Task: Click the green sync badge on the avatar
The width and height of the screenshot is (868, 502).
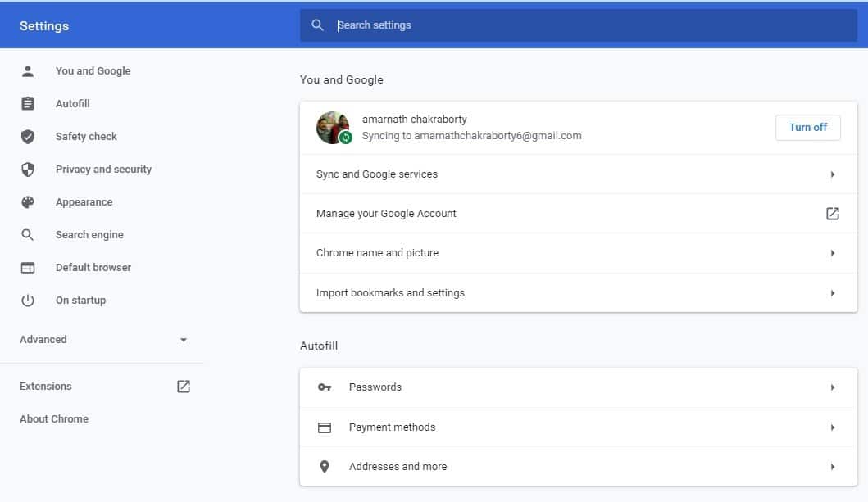Action: point(346,138)
